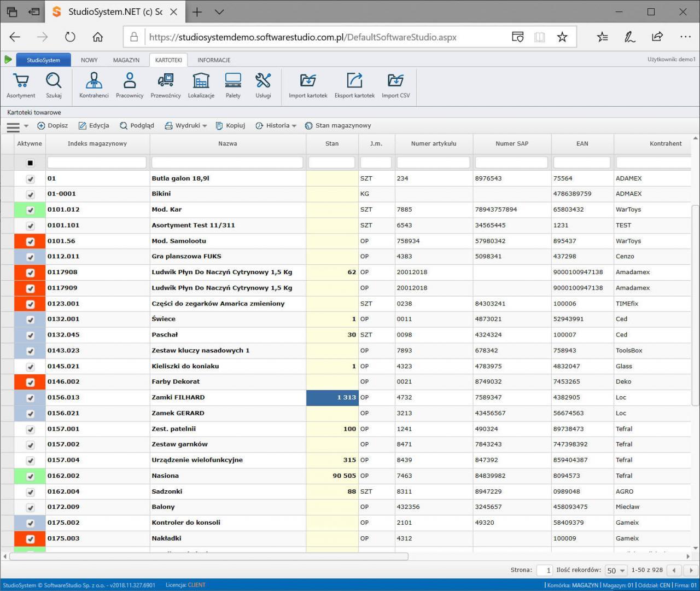Launch Eksport kartotek from ribbon
The height and width of the screenshot is (591, 700).
(354, 81)
